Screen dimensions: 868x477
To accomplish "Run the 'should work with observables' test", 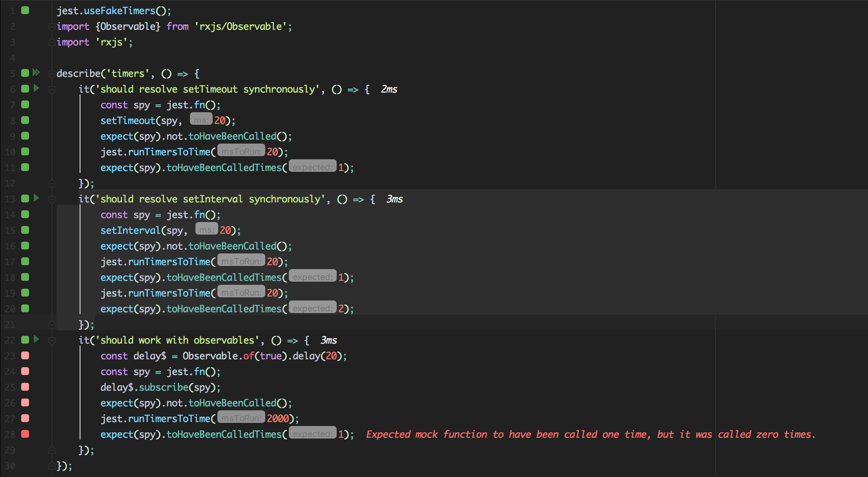I will point(36,339).
